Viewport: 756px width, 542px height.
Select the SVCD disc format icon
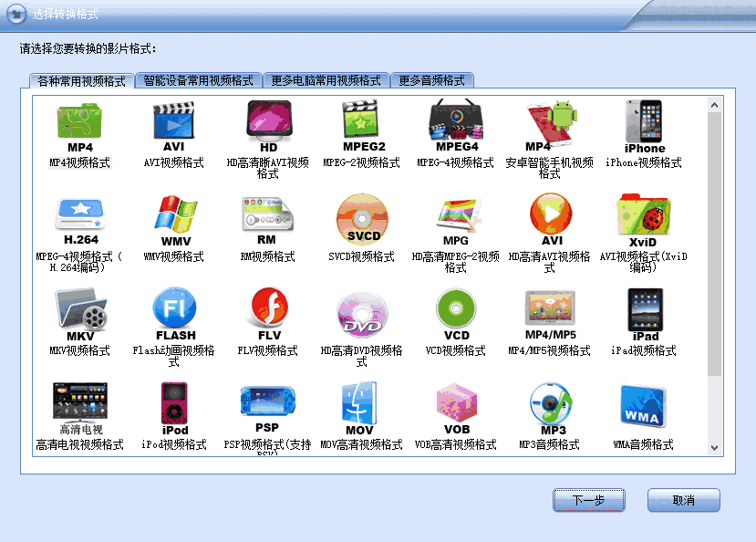tap(362, 217)
